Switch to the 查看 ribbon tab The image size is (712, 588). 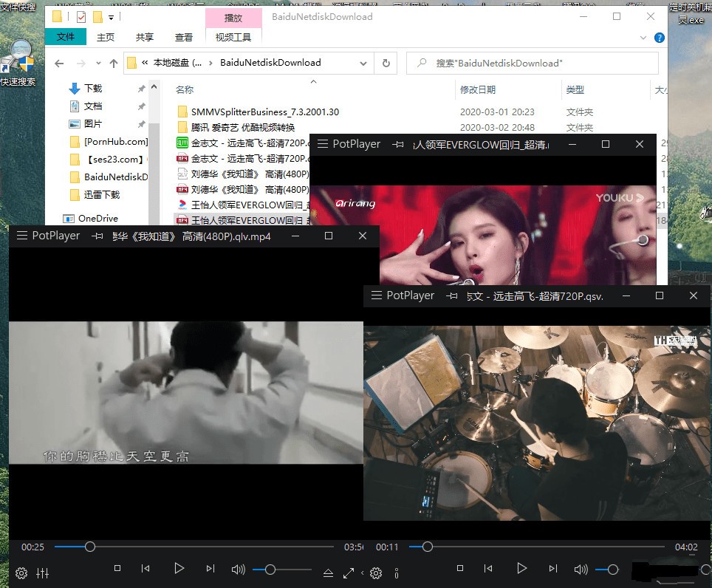pyautogui.click(x=183, y=37)
